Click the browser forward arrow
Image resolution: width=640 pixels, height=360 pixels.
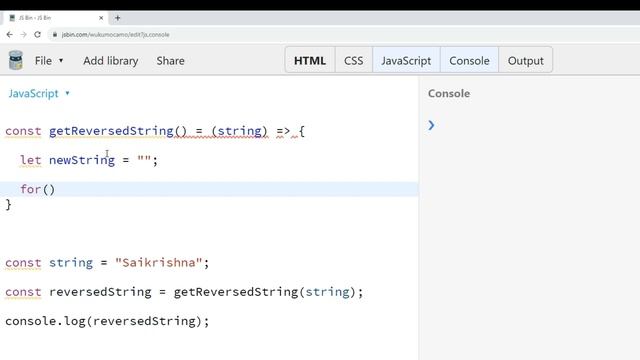pos(23,35)
